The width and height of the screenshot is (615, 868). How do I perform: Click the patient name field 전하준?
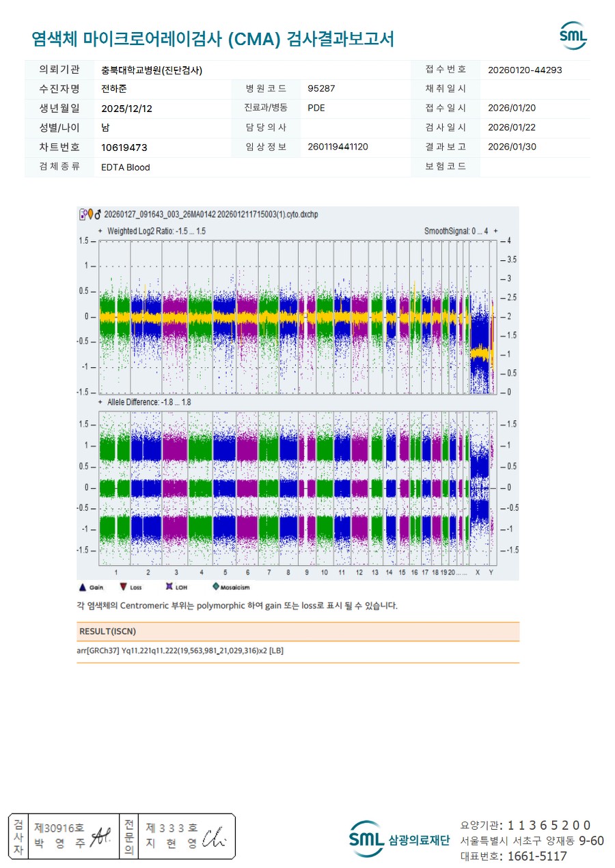point(114,89)
